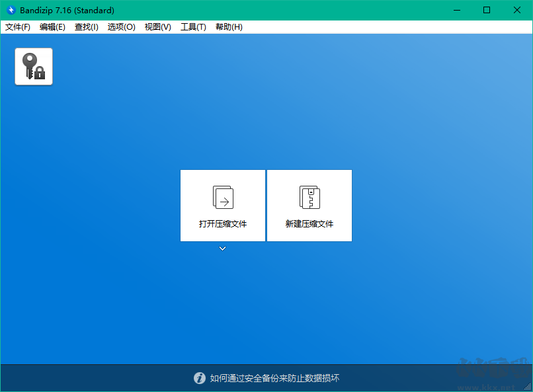
Task: Open the 工具(T) menu
Action: tap(193, 27)
